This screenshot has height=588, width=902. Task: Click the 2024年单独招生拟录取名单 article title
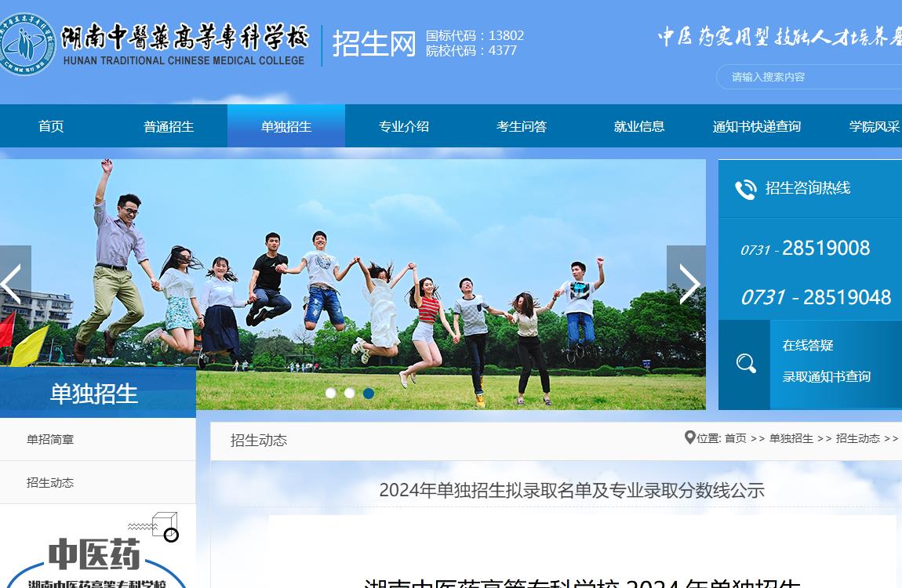[x=571, y=490]
